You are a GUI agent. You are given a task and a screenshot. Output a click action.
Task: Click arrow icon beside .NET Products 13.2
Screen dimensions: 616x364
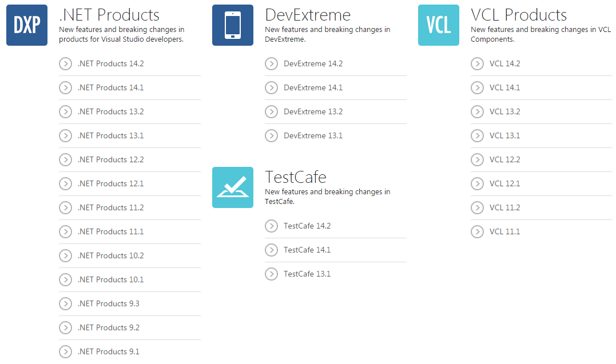[x=65, y=111]
